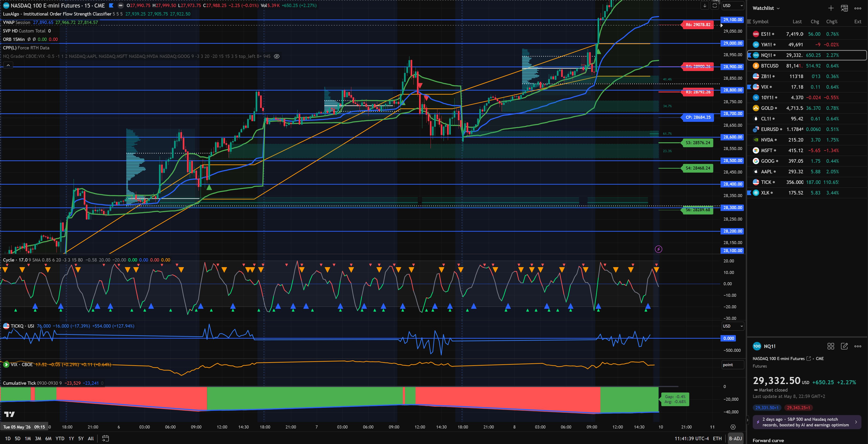The height and width of the screenshot is (444, 868).
Task: Open time axis settings gear icon
Action: (x=733, y=427)
